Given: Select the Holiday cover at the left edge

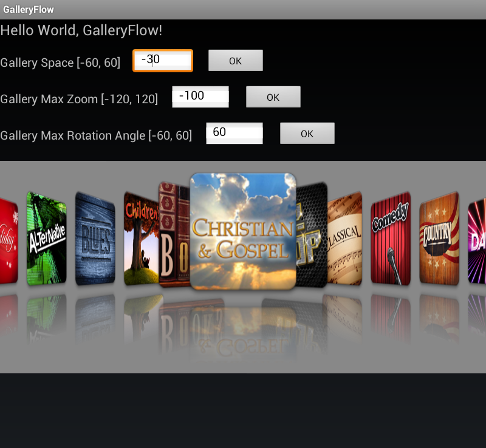Looking at the screenshot, I should tap(7, 237).
